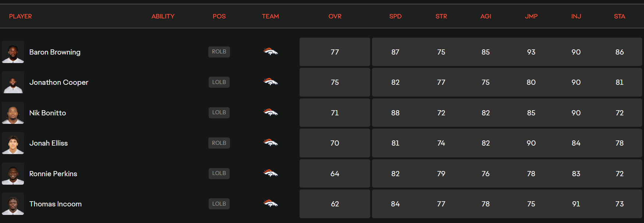The height and width of the screenshot is (223, 644).
Task: Sort by the STA column header
Action: 619,16
